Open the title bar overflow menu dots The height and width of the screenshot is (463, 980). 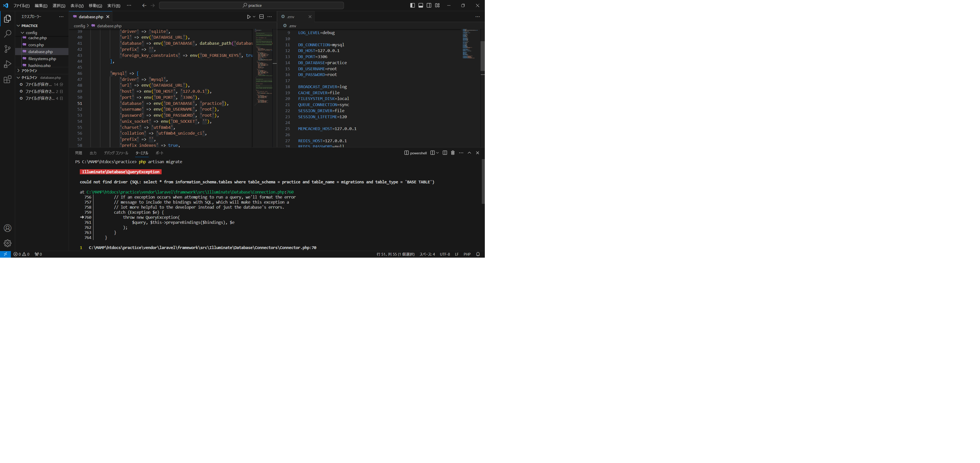point(129,5)
